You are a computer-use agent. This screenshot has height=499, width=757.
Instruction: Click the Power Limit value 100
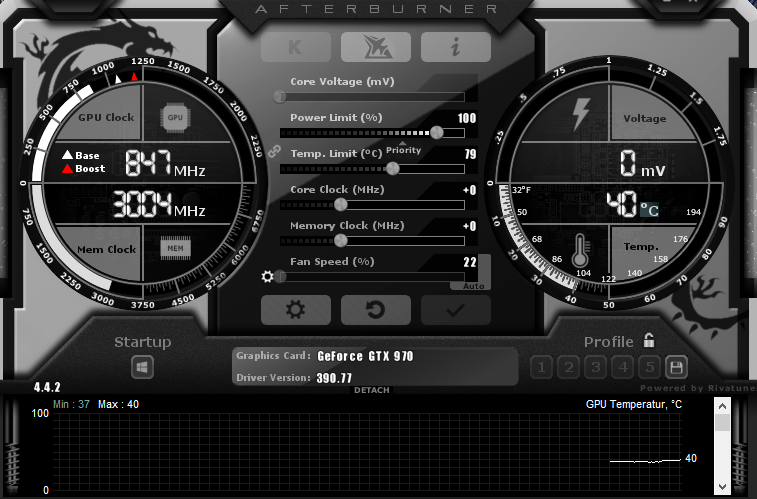[467, 118]
